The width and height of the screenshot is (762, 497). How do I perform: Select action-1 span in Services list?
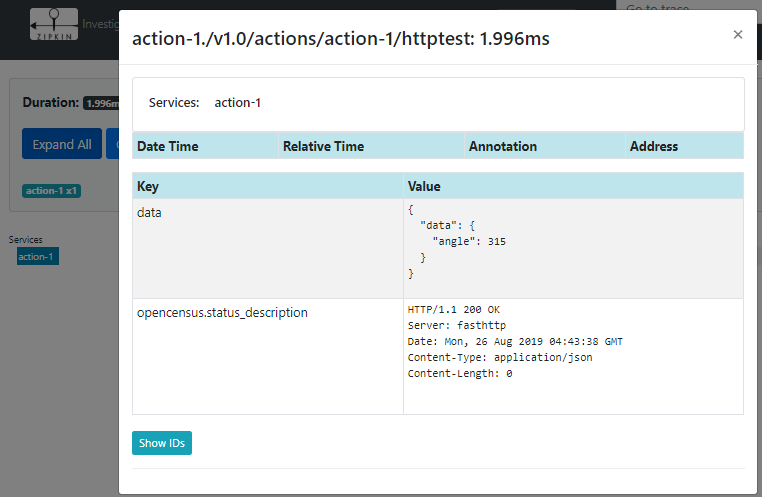[x=38, y=256]
